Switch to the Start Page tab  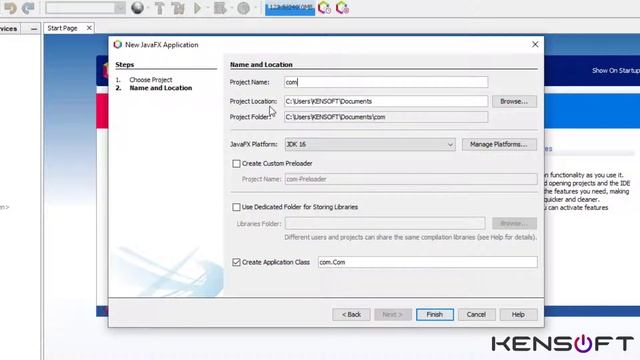(62, 28)
